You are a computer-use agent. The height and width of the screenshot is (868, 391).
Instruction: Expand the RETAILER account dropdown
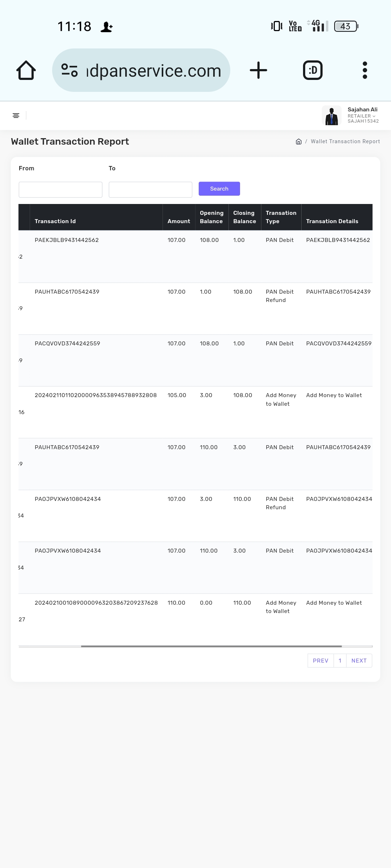[x=361, y=116]
